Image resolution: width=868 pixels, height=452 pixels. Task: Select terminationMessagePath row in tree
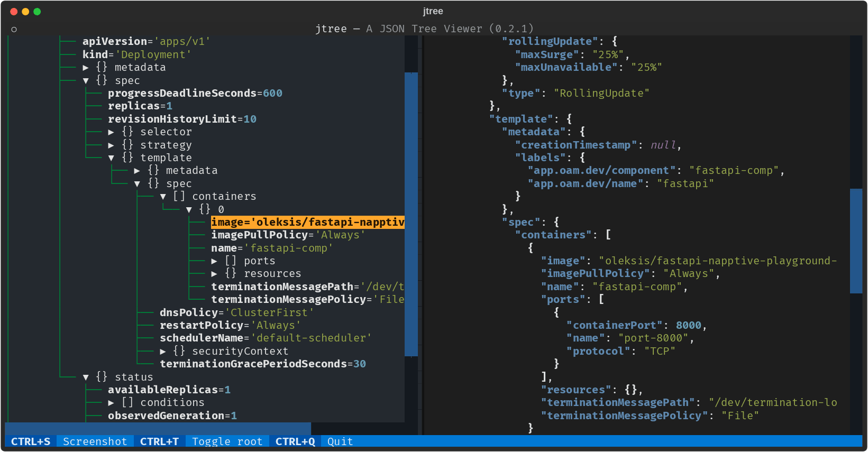(x=308, y=287)
